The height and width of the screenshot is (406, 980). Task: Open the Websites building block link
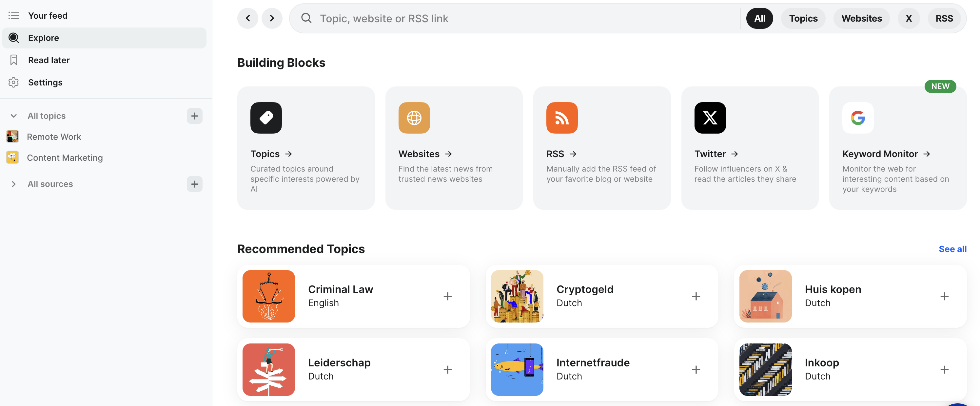coord(425,154)
